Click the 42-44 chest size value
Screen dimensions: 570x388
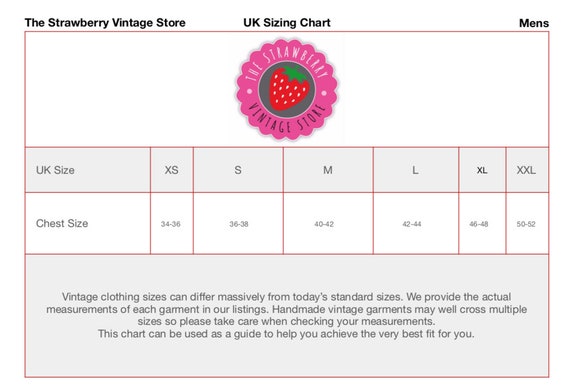coord(412,224)
